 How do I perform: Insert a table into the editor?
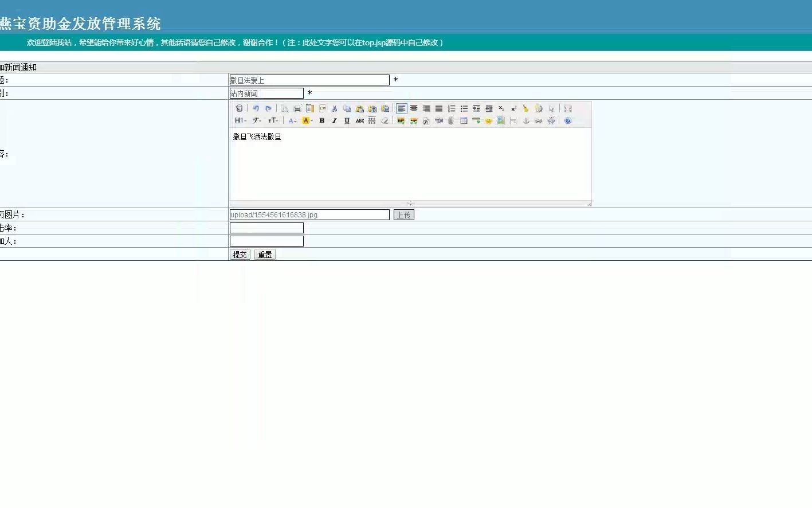(464, 120)
